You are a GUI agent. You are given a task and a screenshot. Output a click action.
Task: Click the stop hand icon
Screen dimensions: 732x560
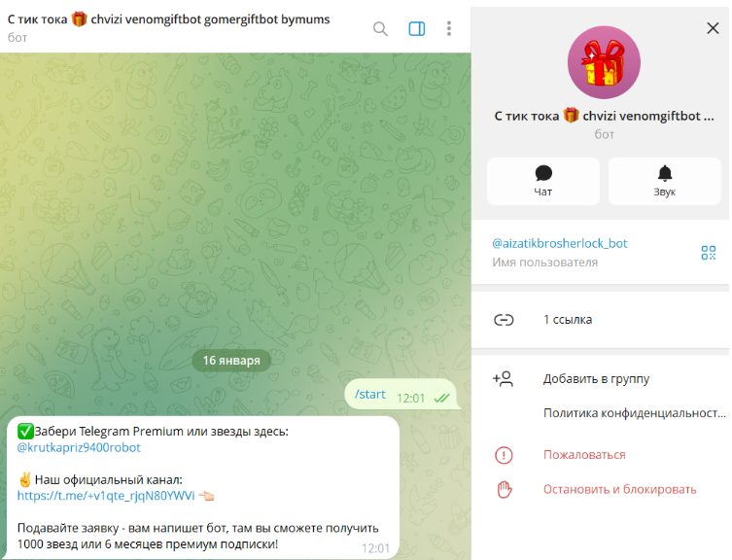(504, 489)
